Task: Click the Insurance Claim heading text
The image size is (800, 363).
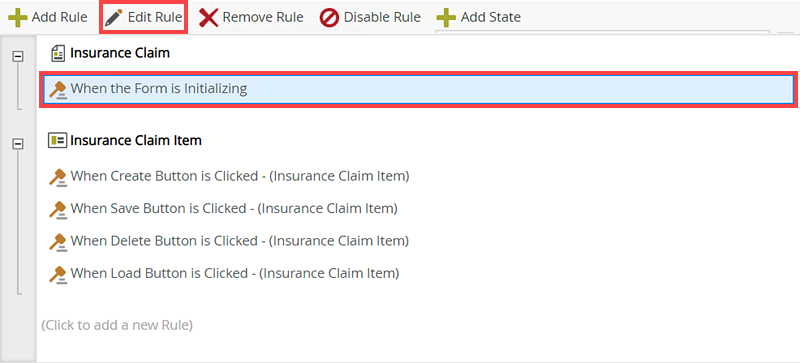Action: tap(120, 53)
